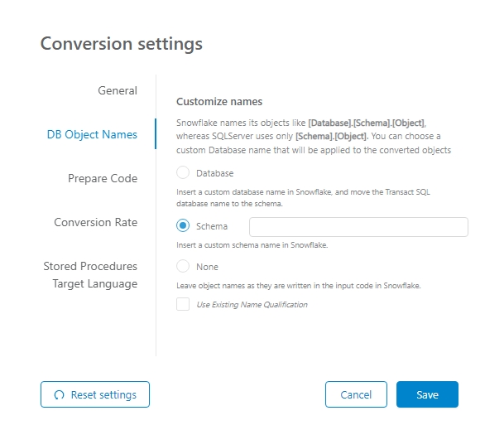Choose the Schema radio button
The height and width of the screenshot is (430, 504).
point(183,226)
